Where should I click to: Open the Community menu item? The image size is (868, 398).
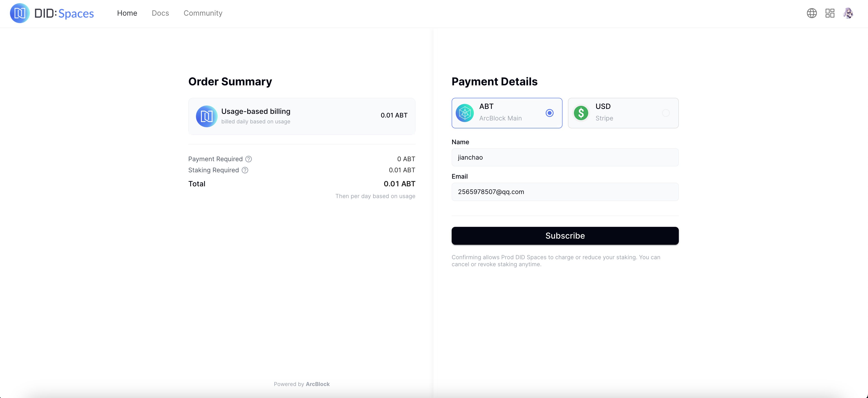[203, 13]
